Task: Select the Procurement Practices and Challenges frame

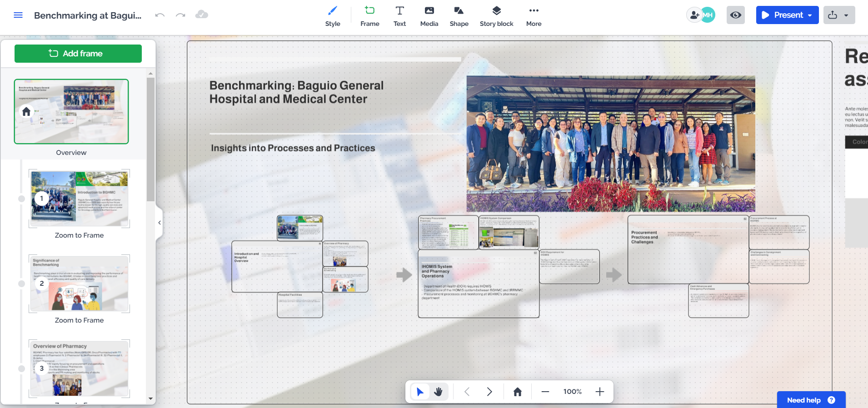Action: pos(688,249)
